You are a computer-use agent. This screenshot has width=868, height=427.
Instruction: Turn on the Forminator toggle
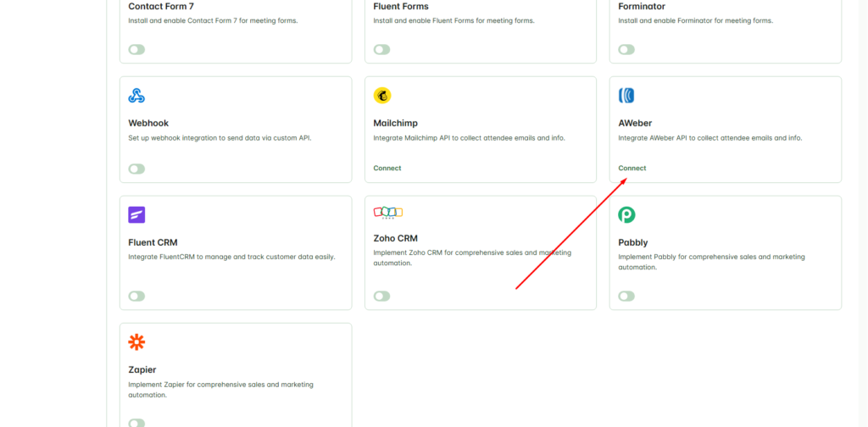[626, 49]
